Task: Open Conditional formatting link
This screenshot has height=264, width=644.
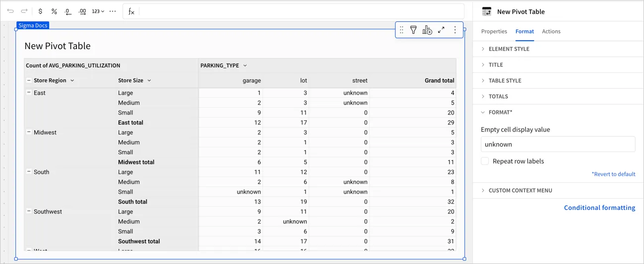Action: [599, 208]
